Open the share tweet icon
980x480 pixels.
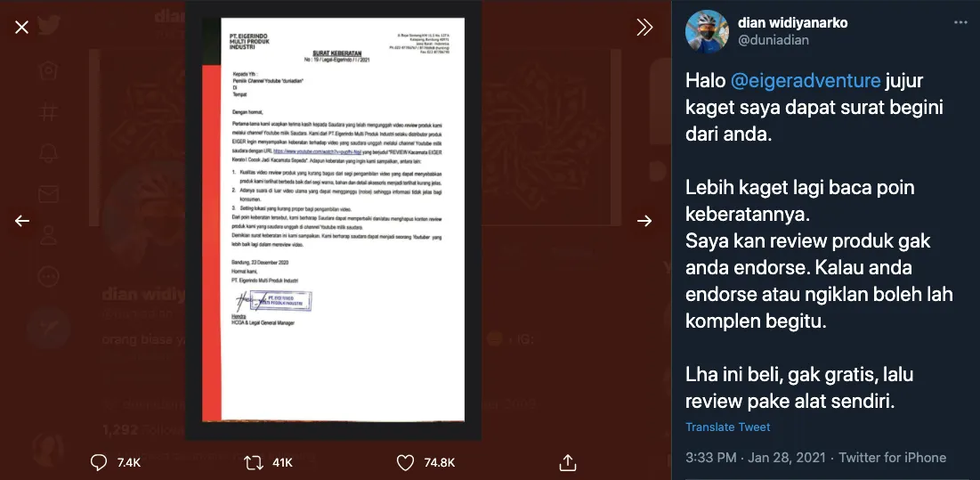coord(567,462)
